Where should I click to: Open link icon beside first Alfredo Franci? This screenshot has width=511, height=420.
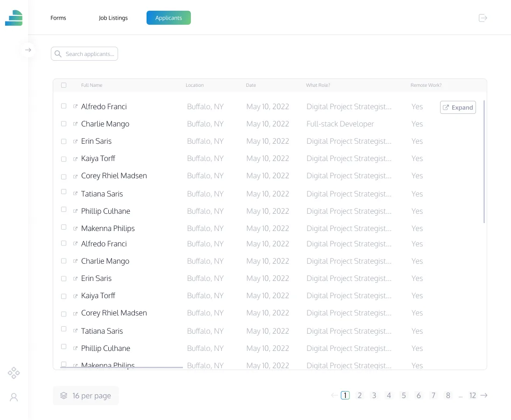click(75, 106)
